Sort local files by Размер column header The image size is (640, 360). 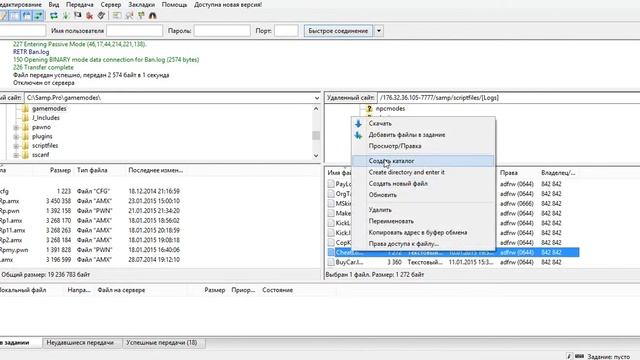coord(60,170)
